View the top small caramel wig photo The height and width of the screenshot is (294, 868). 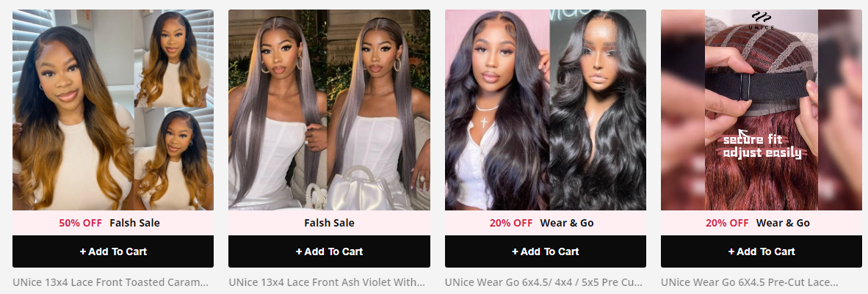(x=174, y=58)
